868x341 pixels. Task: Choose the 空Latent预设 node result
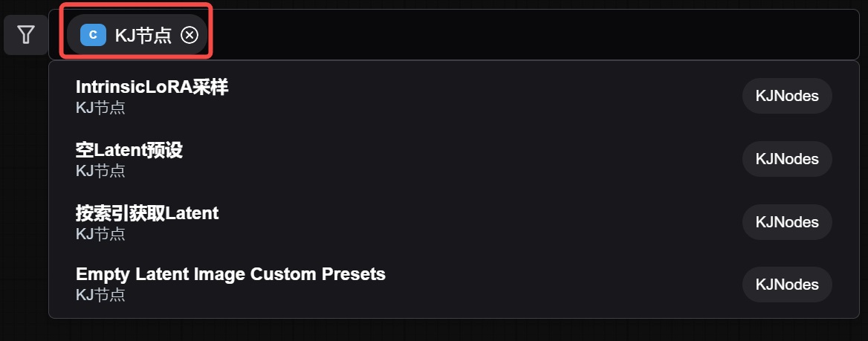pyautogui.click(x=129, y=150)
